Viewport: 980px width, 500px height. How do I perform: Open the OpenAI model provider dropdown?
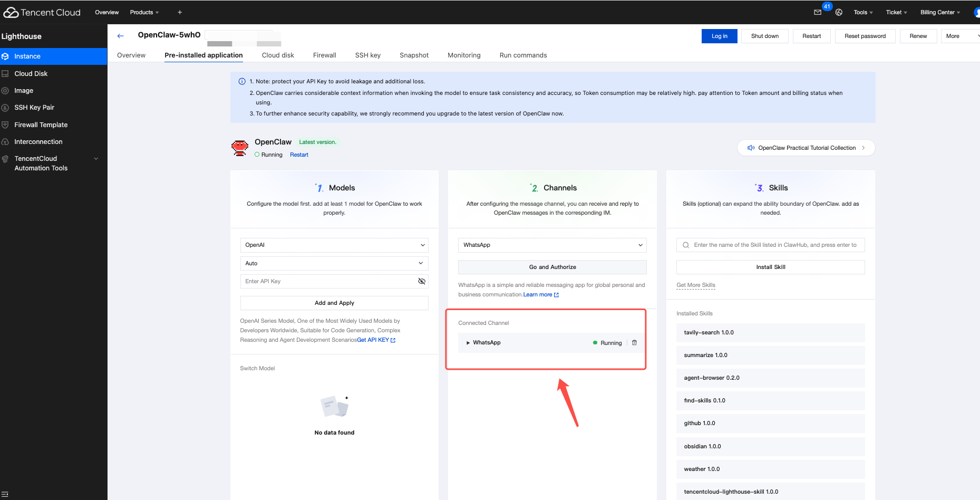334,245
